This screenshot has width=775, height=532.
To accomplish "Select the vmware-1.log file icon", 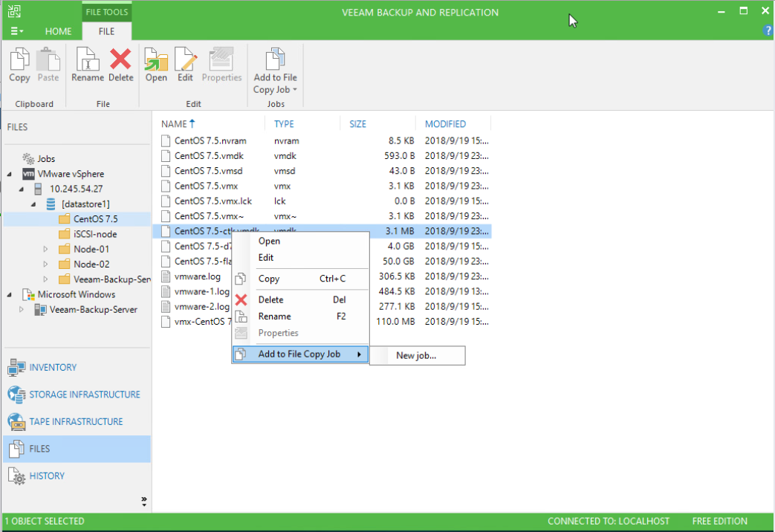I will point(166,292).
